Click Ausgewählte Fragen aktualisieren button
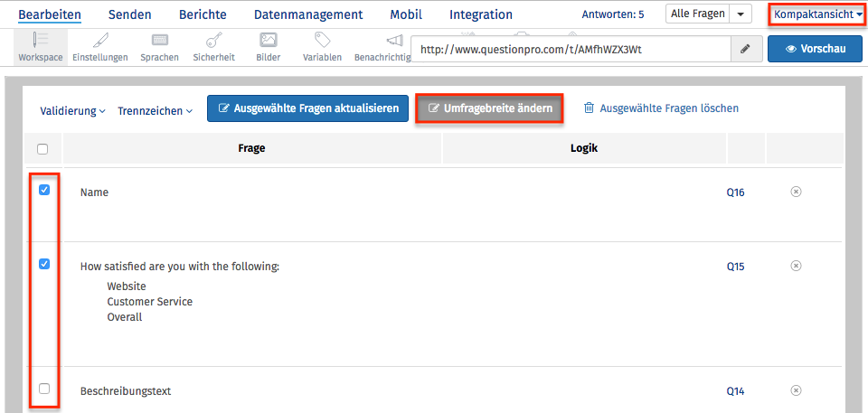This screenshot has height=413, width=868. 308,108
